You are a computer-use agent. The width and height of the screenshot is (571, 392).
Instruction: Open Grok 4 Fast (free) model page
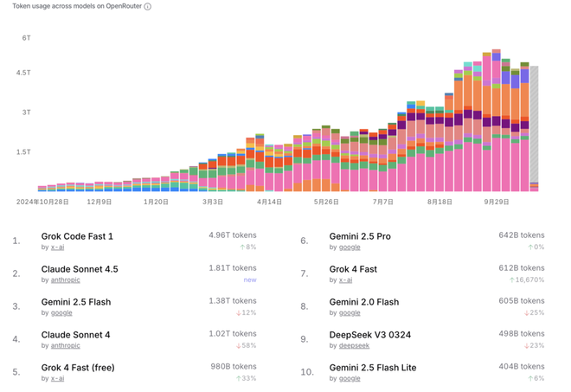(x=78, y=368)
